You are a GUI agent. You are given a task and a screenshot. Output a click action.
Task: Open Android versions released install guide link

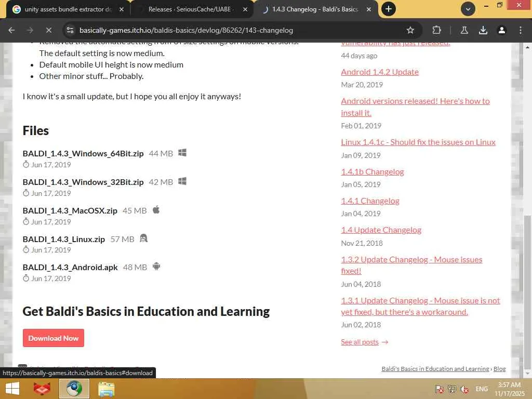[x=415, y=107]
